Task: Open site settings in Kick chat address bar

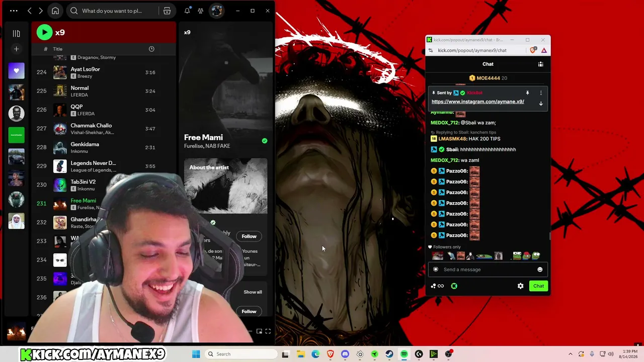Action: [431, 50]
